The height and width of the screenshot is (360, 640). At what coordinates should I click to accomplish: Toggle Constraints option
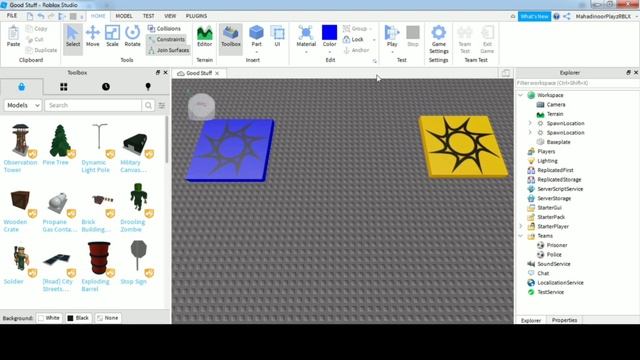167,39
